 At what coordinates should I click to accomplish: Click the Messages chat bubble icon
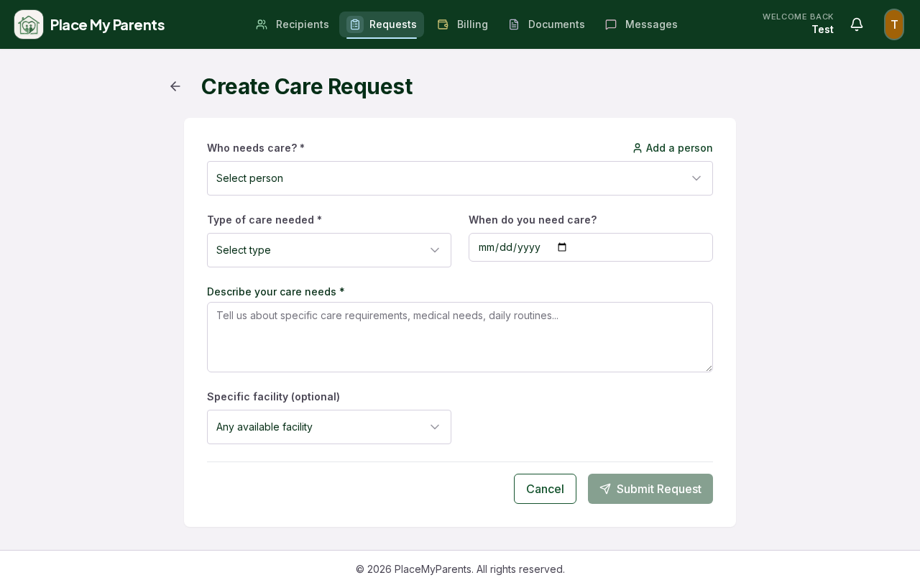(x=611, y=24)
